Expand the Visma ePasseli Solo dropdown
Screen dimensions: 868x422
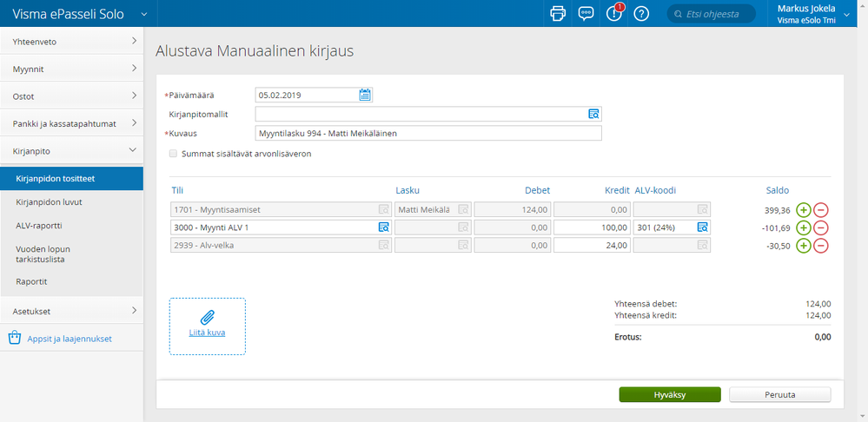(142, 14)
